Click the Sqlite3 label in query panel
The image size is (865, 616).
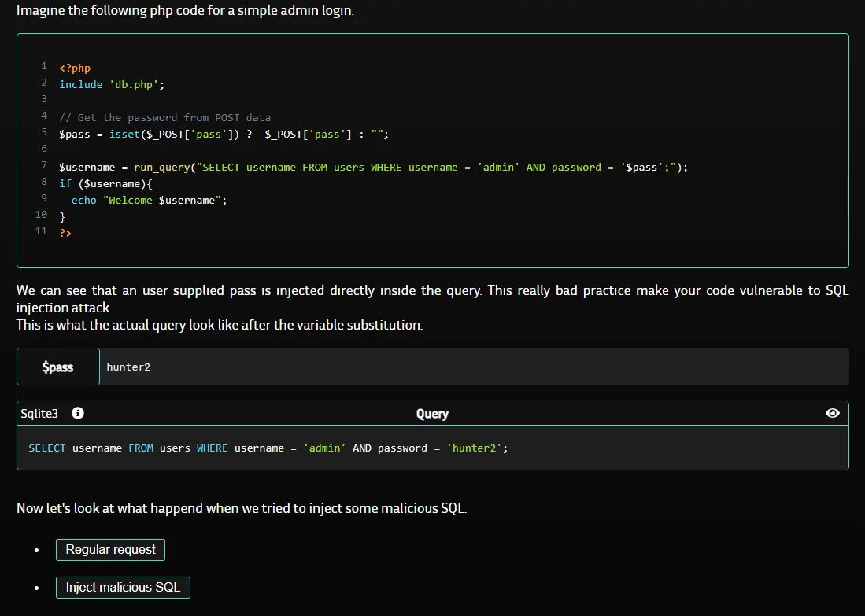pos(39,413)
